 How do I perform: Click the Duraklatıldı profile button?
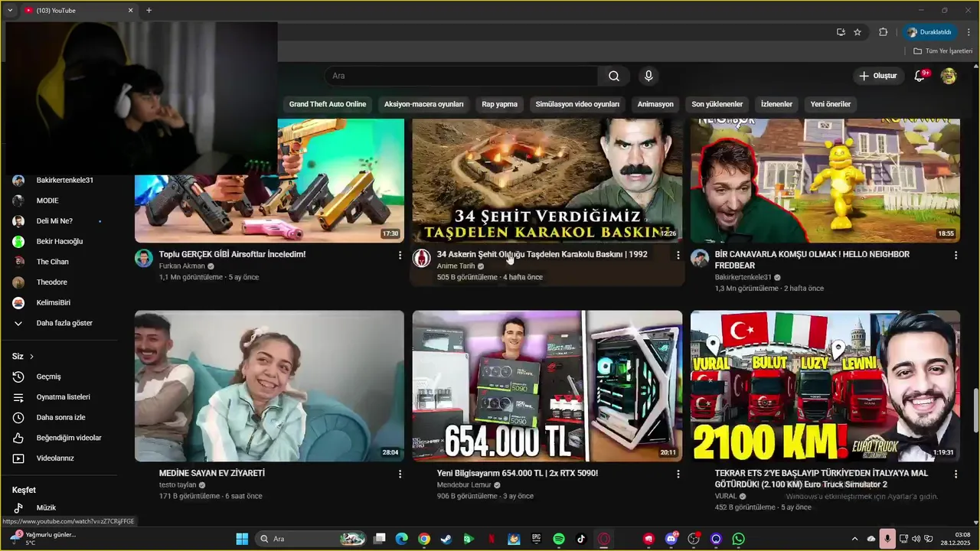[930, 32]
